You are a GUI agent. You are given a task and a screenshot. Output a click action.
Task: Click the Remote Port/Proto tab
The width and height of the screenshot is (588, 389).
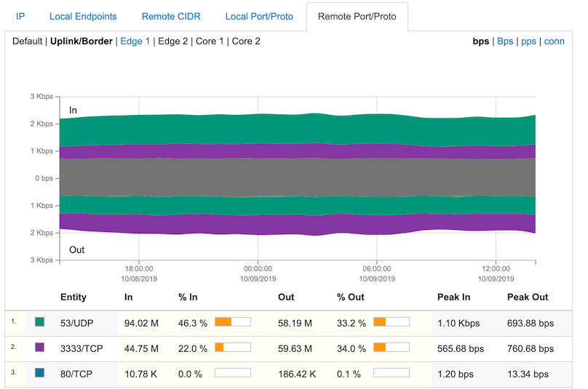357,16
